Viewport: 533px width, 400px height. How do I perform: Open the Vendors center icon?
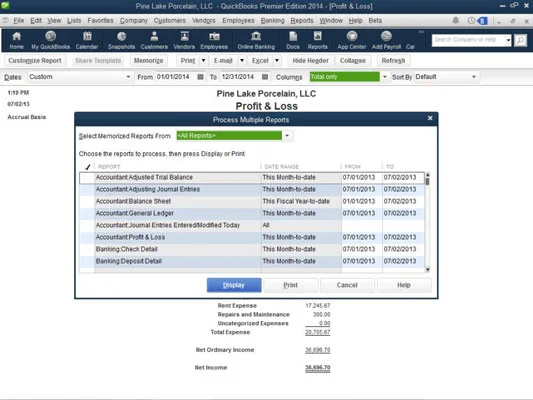[184, 40]
